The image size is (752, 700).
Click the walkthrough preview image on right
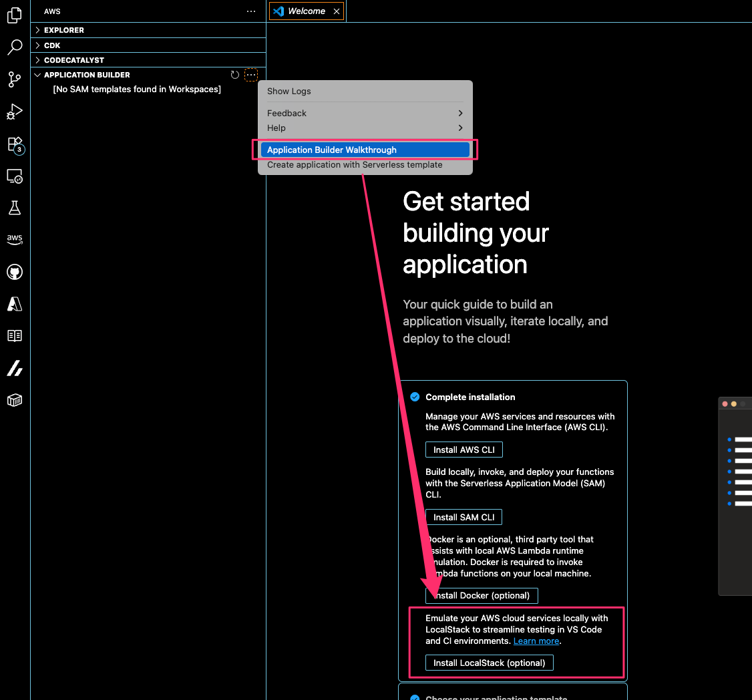(735, 496)
